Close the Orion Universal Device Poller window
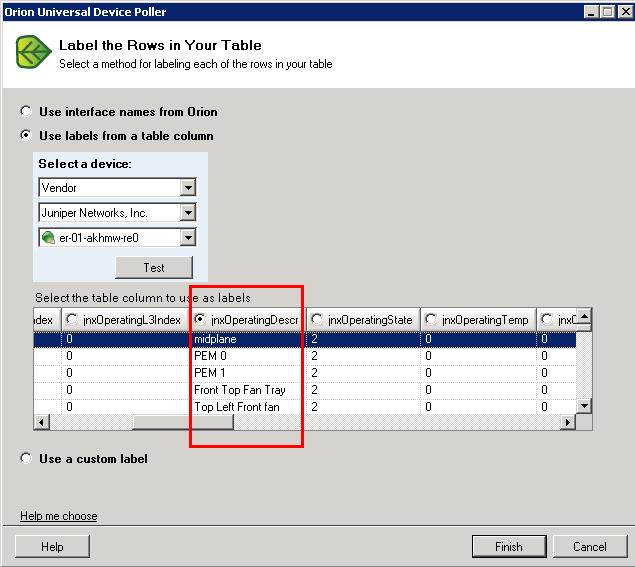This screenshot has width=635, height=567. tap(625, 12)
